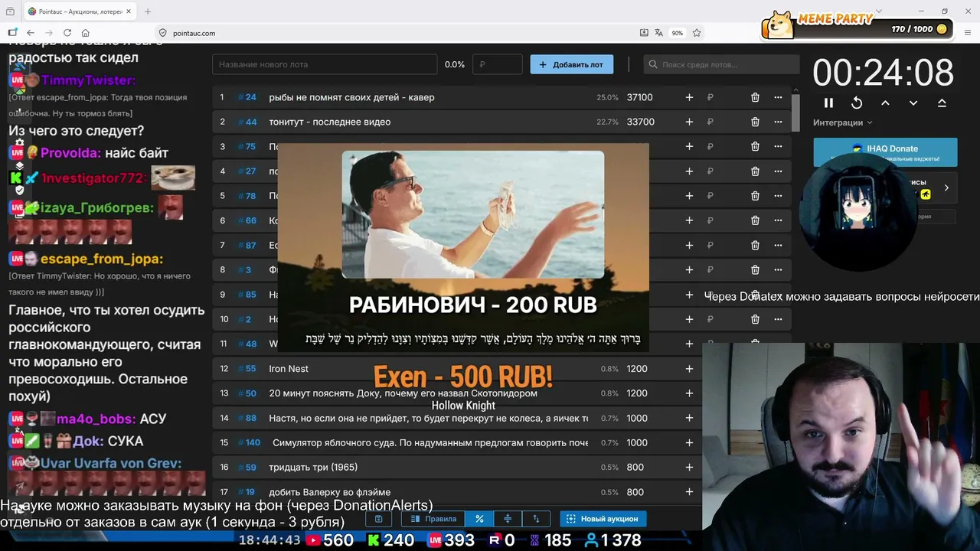The width and height of the screenshot is (980, 551).
Task: Delete lot #75 with trash icon
Action: click(x=755, y=146)
